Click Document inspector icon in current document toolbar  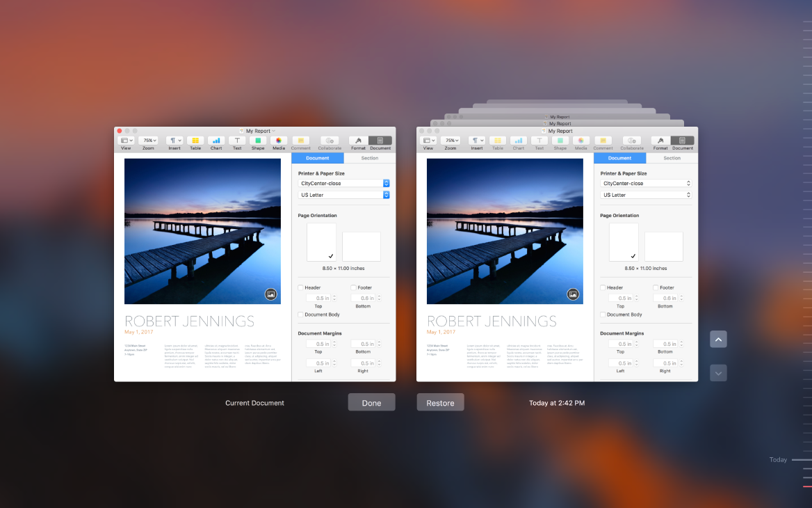[380, 141]
